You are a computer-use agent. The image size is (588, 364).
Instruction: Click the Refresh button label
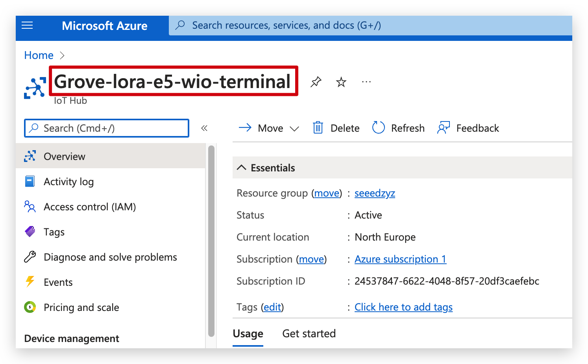[x=408, y=128]
